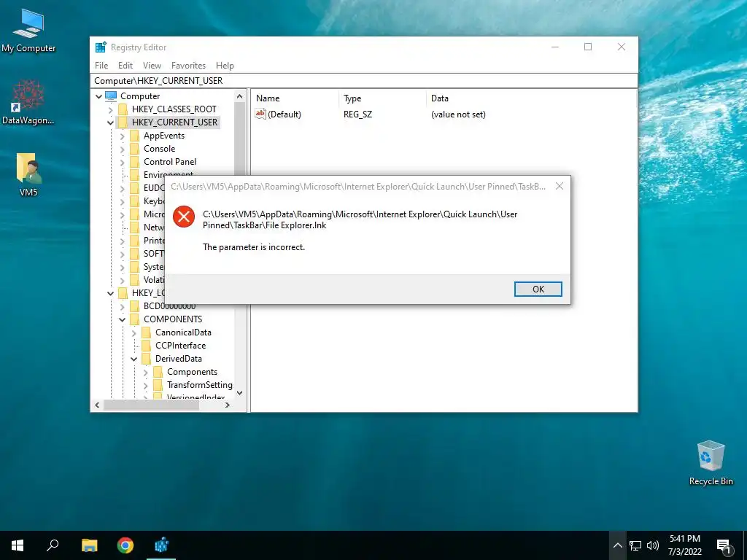Open the Edit menu
747x560 pixels.
[x=125, y=65]
